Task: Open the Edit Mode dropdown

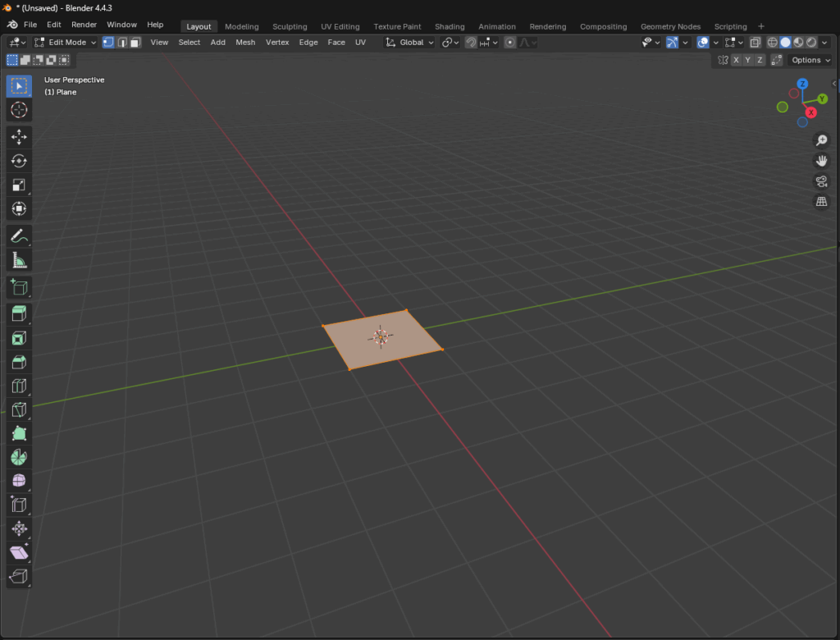Action: coord(65,43)
